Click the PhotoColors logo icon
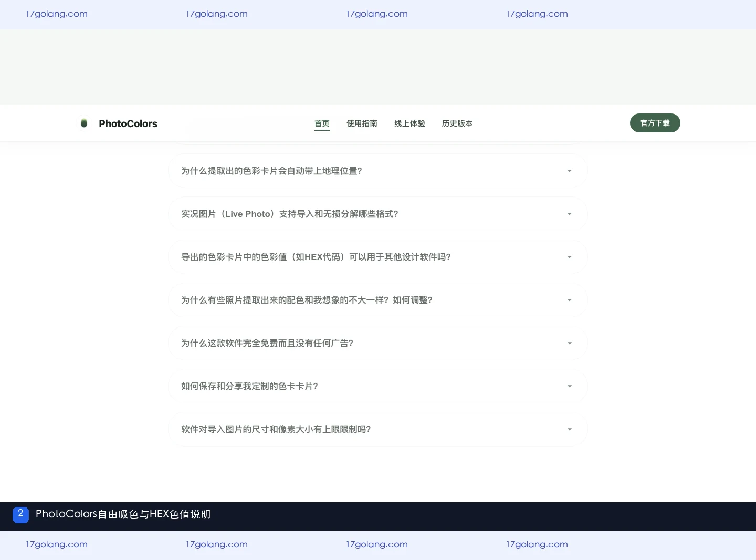Viewport: 756px width, 560px height. pos(84,123)
